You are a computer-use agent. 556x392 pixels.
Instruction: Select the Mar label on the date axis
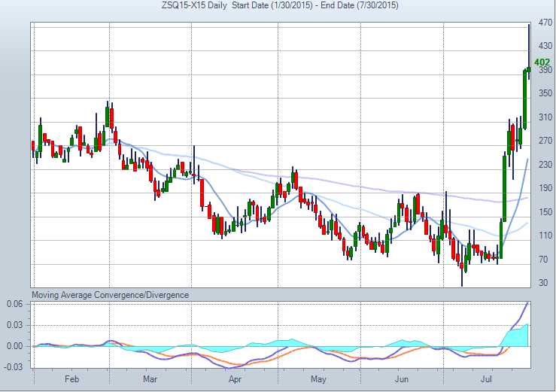(x=150, y=380)
